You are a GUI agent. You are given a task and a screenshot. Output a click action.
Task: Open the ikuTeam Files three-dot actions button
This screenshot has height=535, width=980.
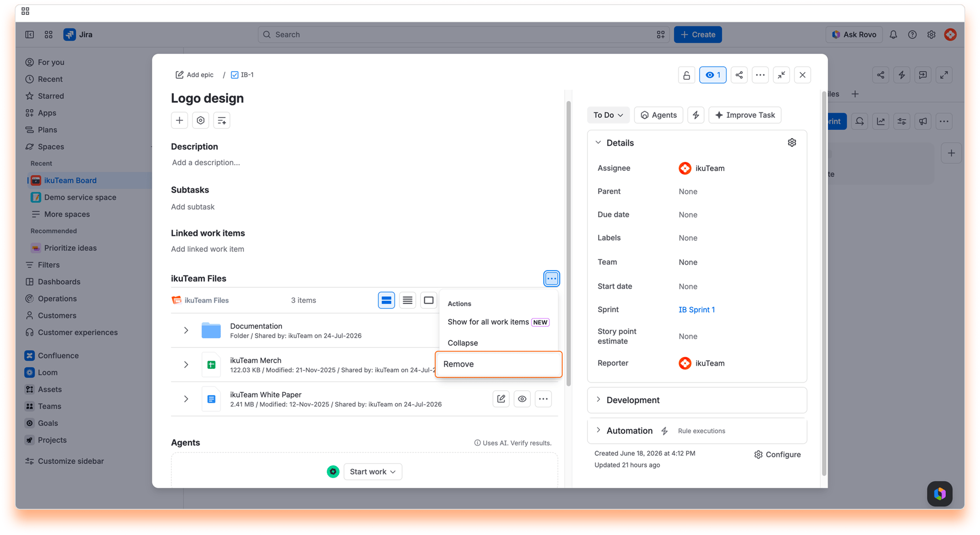click(551, 279)
